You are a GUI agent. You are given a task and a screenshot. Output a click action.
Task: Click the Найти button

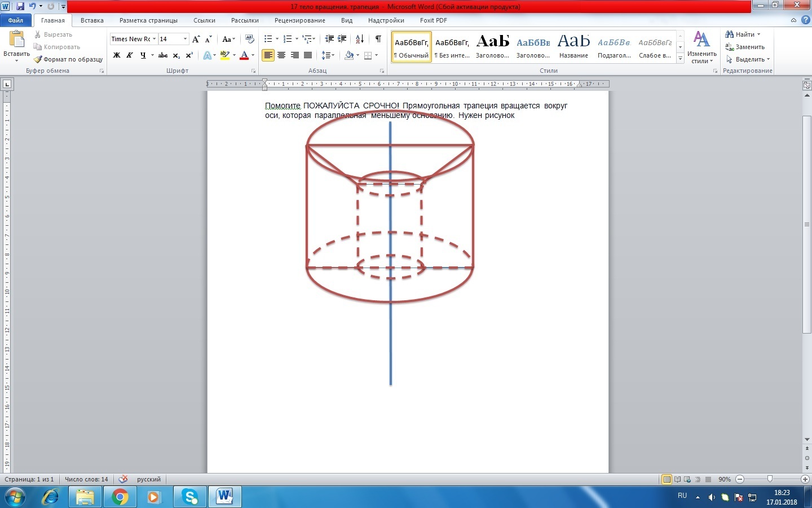(x=743, y=34)
